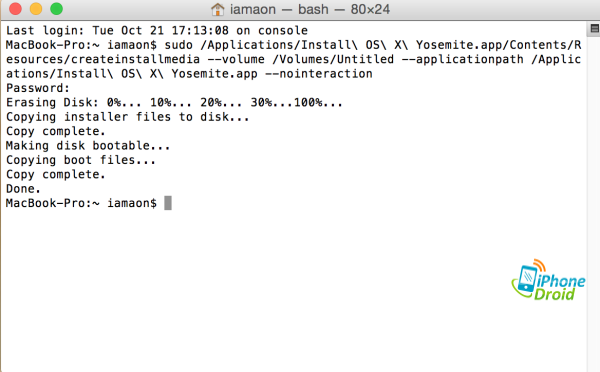The width and height of the screenshot is (600, 372).
Task: Click "createinstallmedia" in the command text
Action: tap(135, 59)
